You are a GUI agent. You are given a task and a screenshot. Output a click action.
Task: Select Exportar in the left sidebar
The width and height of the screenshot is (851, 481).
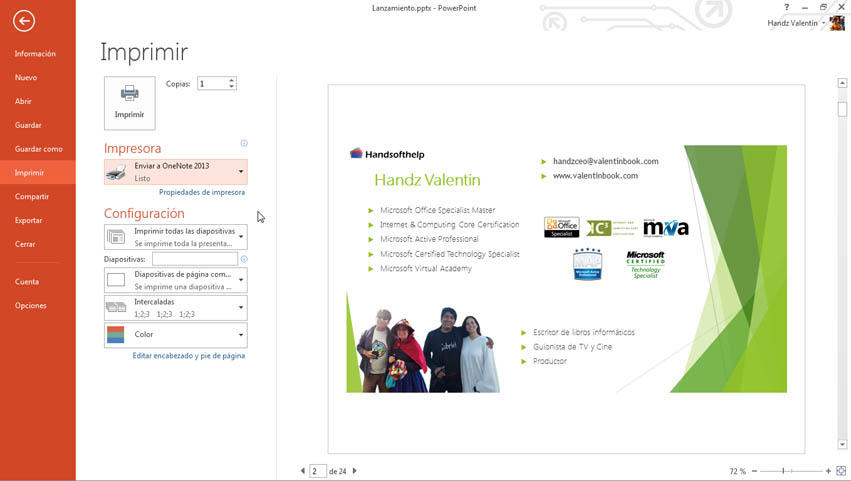pyautogui.click(x=29, y=220)
